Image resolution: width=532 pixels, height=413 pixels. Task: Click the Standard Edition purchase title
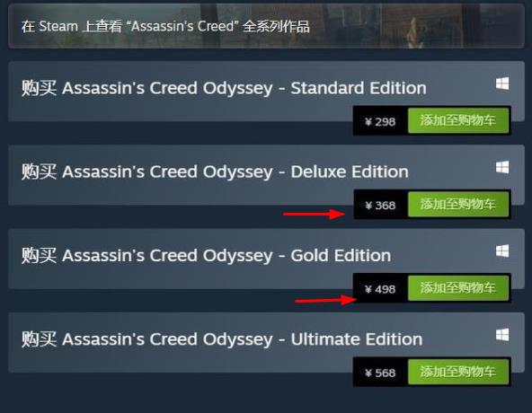224,88
